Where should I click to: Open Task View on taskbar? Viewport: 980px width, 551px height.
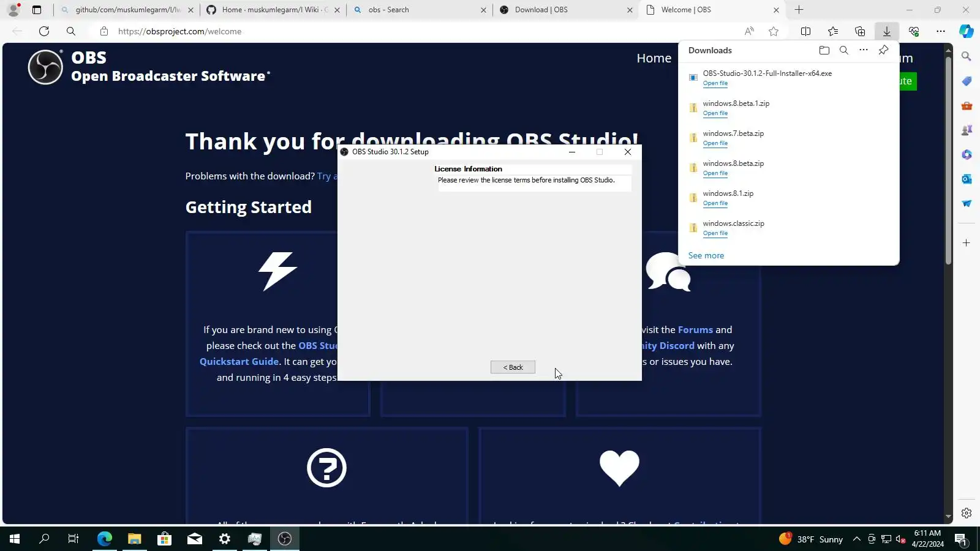coord(73,539)
